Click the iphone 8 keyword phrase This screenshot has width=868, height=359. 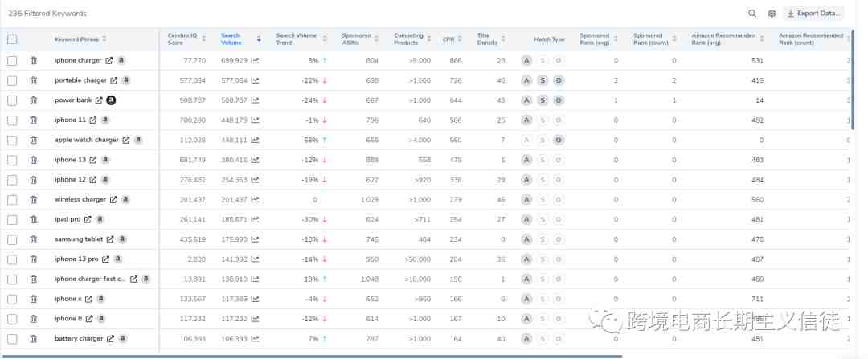tap(68, 319)
